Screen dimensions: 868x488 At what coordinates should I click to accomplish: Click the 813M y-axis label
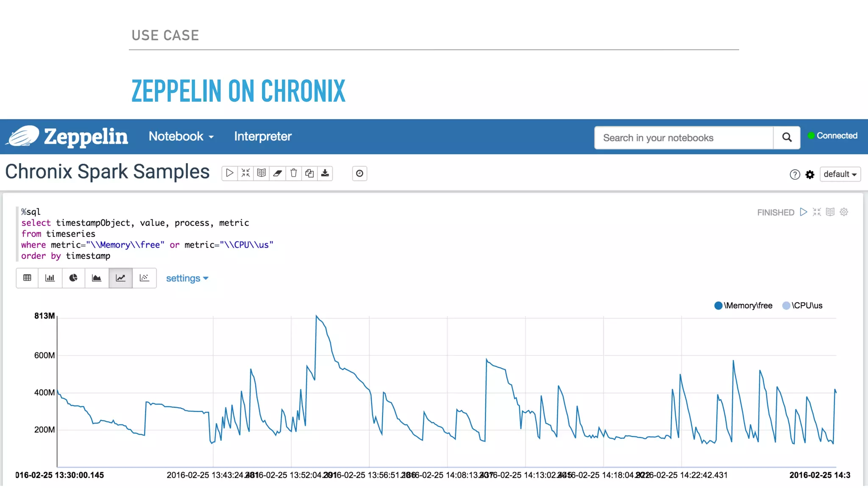click(45, 316)
